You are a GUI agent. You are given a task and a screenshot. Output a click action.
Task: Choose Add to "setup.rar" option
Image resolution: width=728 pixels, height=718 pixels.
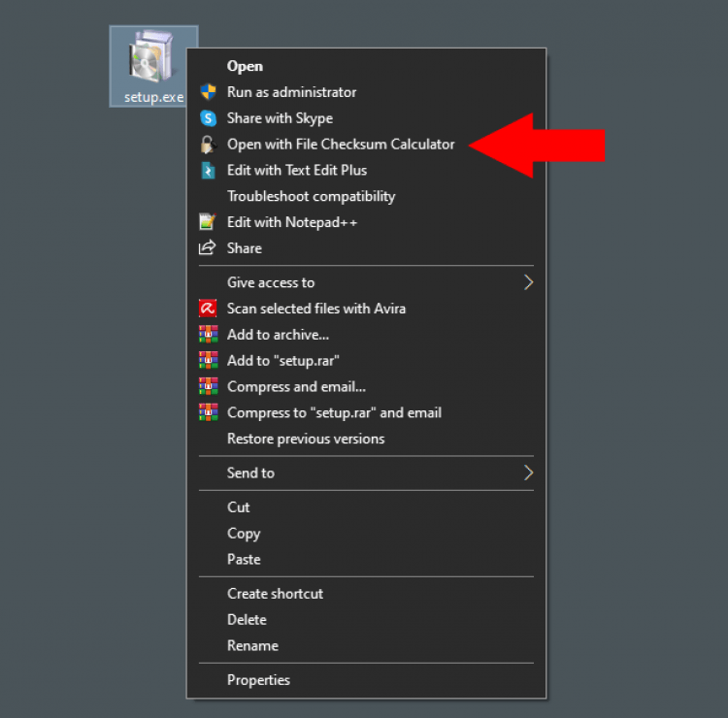(x=282, y=361)
